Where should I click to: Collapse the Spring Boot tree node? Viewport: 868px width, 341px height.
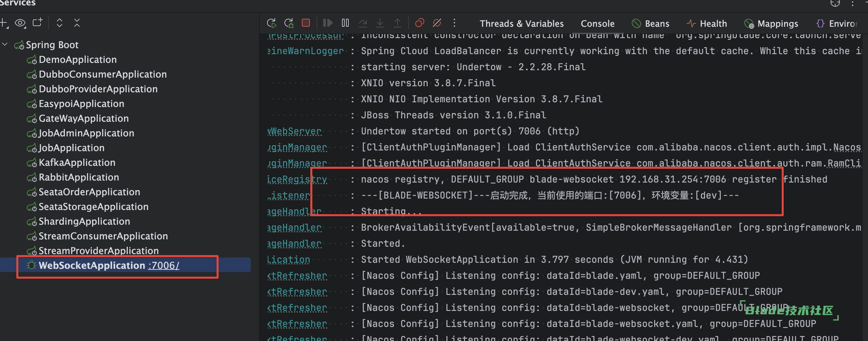point(5,44)
